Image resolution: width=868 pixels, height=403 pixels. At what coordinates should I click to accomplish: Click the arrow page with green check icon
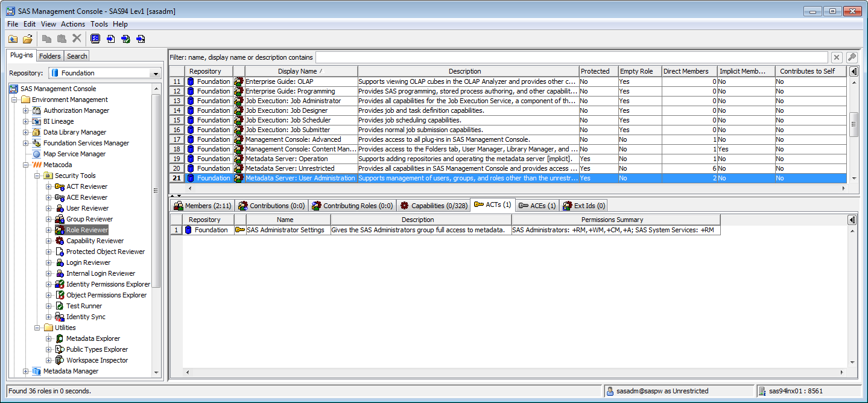pyautogui.click(x=125, y=39)
